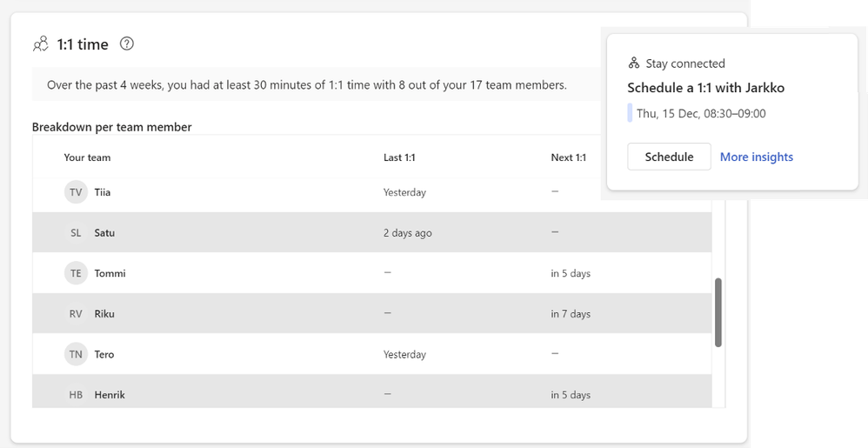Screen dimensions: 868x448
Task: Click the Your team column header
Action: tap(87, 157)
